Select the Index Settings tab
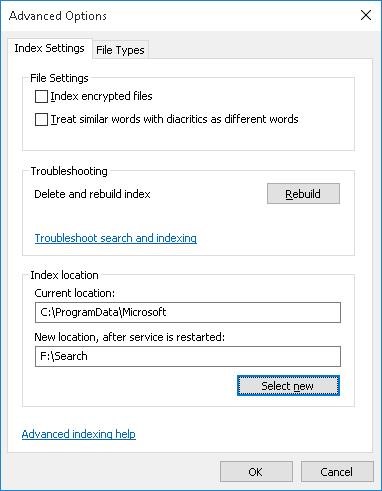Image resolution: width=382 pixels, height=491 pixels. pyautogui.click(x=49, y=48)
